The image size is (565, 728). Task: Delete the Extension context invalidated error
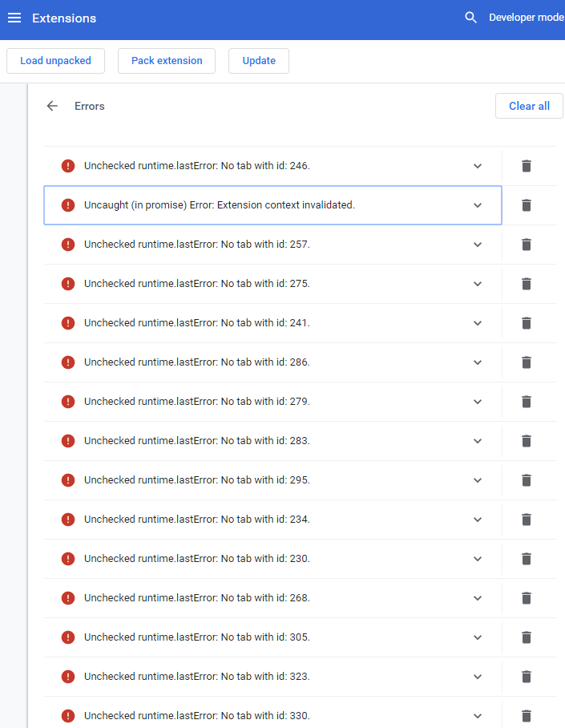526,205
